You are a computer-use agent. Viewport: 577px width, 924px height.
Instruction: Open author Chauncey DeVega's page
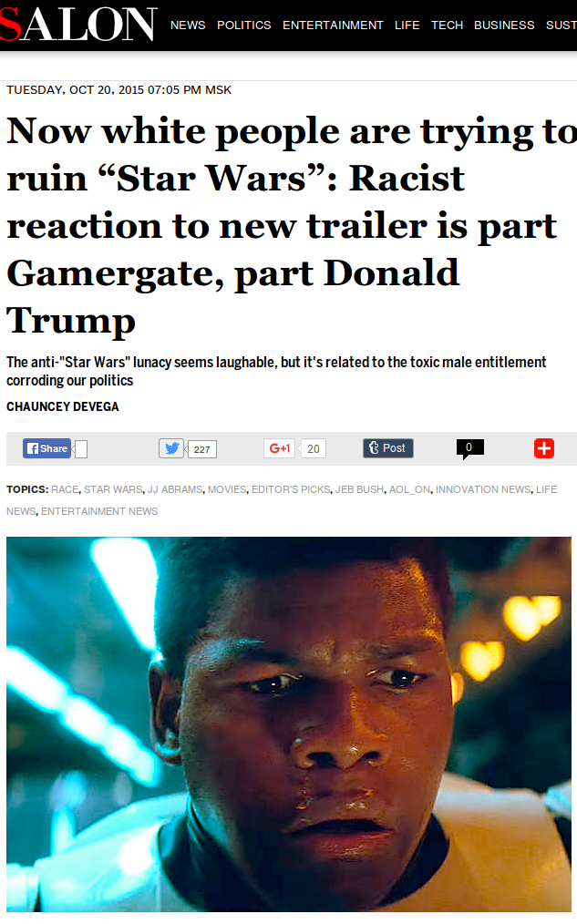(63, 406)
